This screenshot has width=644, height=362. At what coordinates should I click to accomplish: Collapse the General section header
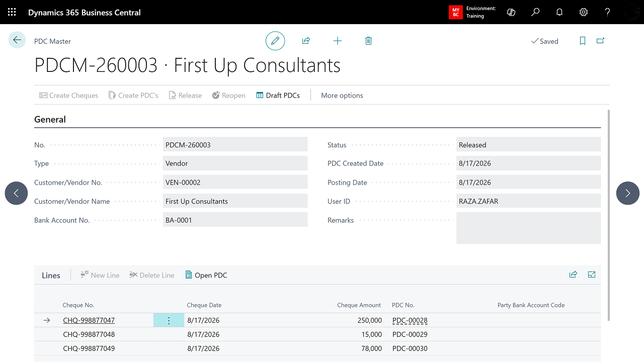50,120
